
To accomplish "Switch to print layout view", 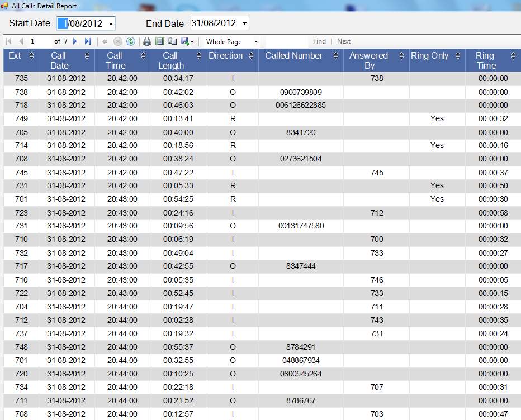I will click(160, 41).
